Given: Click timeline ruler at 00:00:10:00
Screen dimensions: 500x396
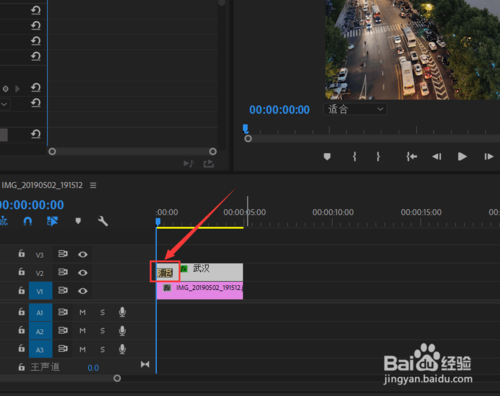Looking at the screenshot, I should tap(333, 212).
